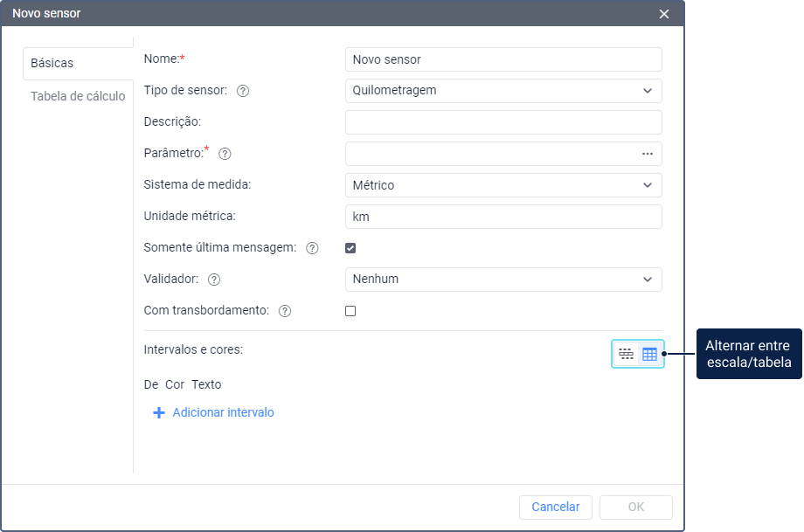
Task: Open help icon next to Validador
Action: [214, 280]
